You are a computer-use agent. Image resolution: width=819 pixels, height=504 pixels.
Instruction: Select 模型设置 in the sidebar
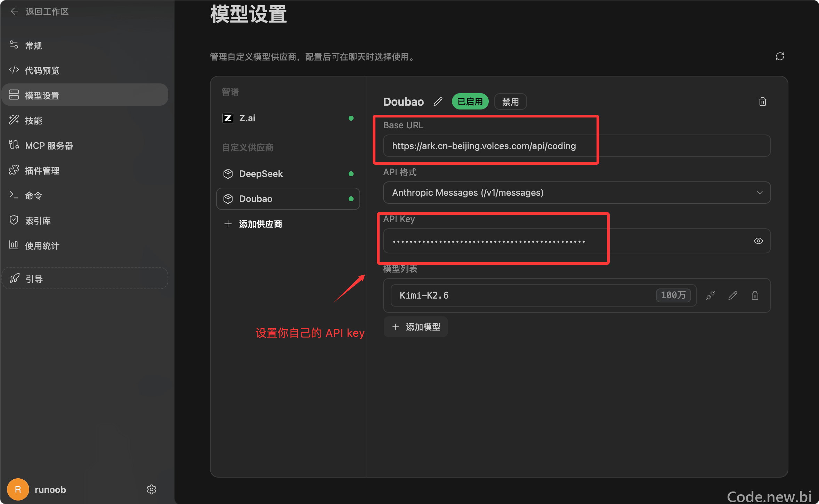coord(85,95)
